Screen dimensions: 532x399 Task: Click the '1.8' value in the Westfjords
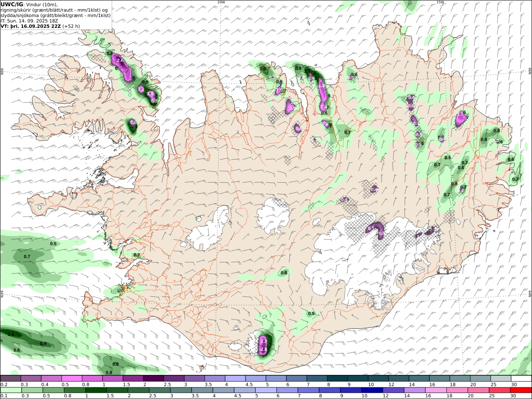pos(150,94)
